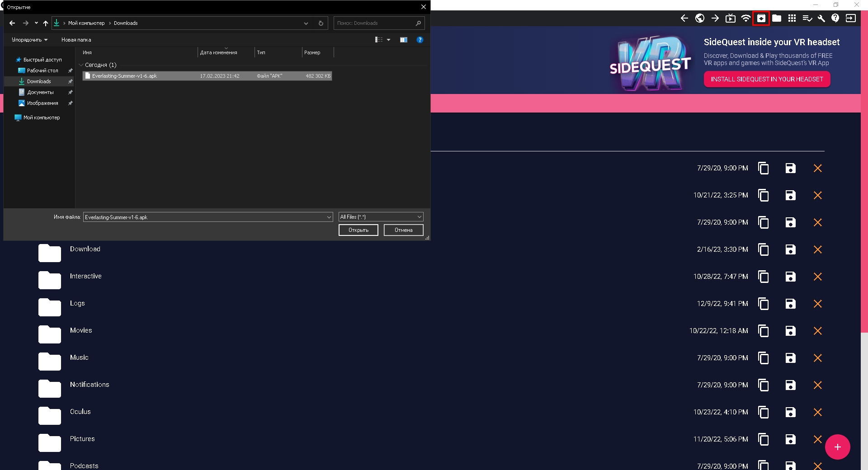Viewport: 868px width, 470px height.
Task: Click the wireless ADB Wi-Fi icon
Action: (746, 18)
